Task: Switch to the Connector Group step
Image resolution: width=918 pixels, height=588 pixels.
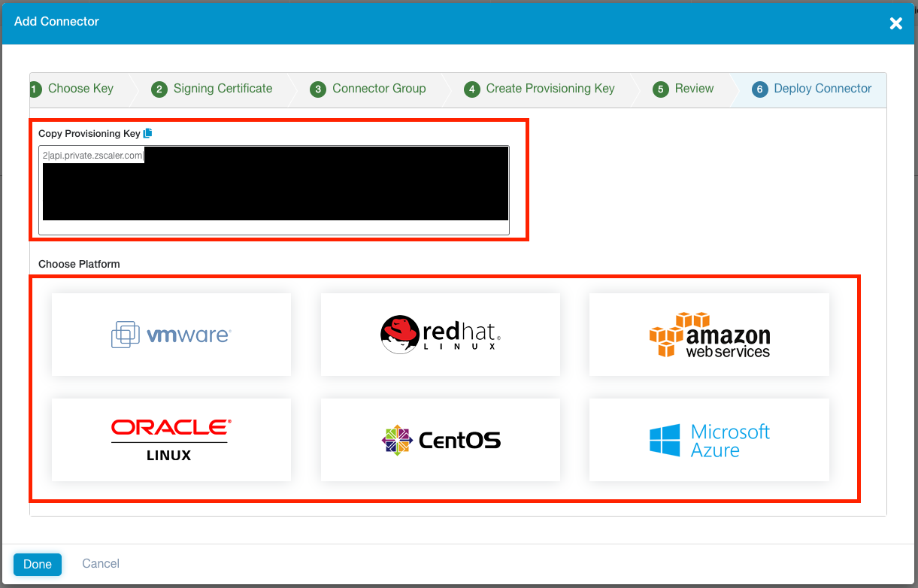Action: point(379,89)
